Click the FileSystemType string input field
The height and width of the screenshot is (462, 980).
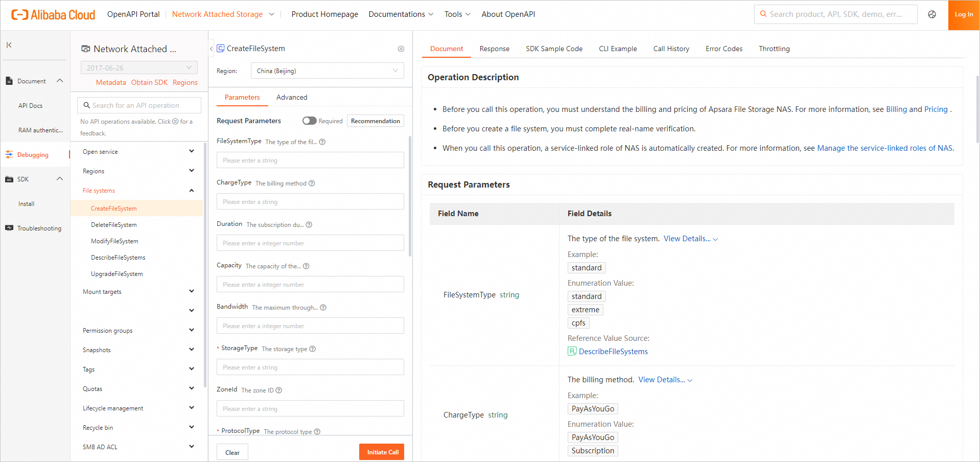coord(310,160)
